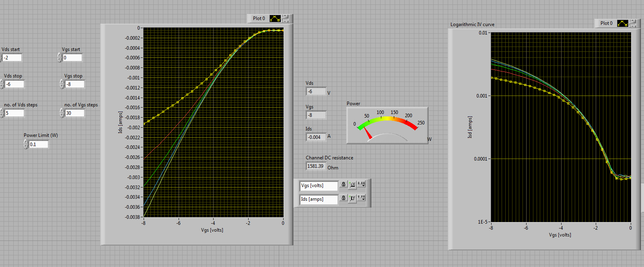
Task: Click the 1E-5 Y-axis tick on log graph
Action: pyautogui.click(x=482, y=222)
